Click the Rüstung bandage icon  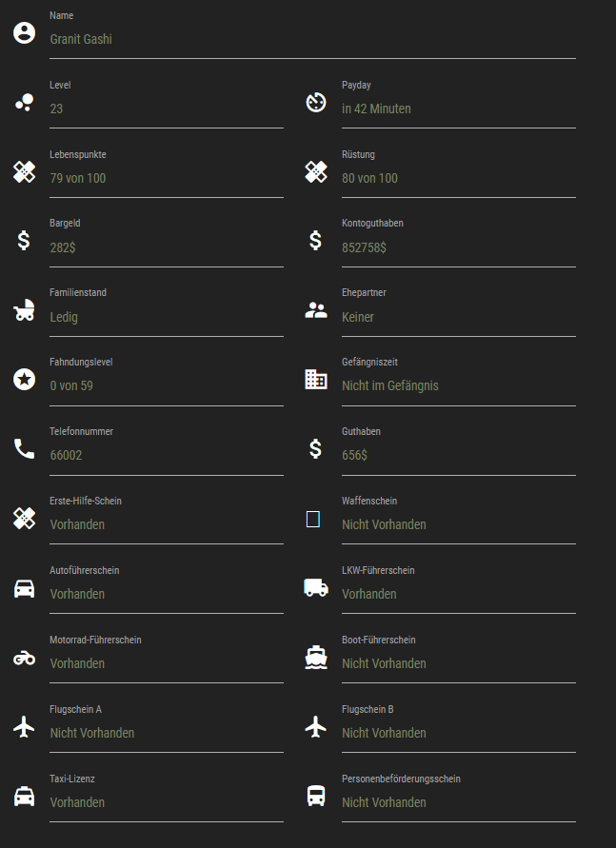click(x=316, y=171)
